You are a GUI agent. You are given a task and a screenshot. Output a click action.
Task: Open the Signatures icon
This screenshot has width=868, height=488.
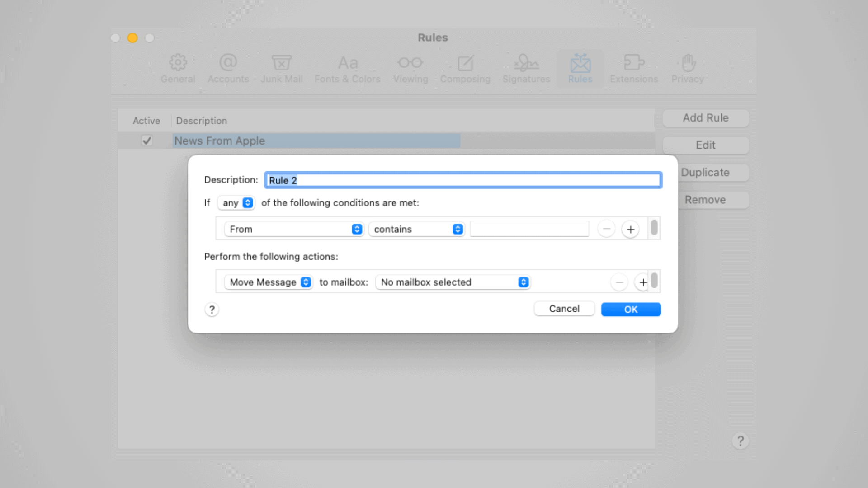click(x=526, y=63)
